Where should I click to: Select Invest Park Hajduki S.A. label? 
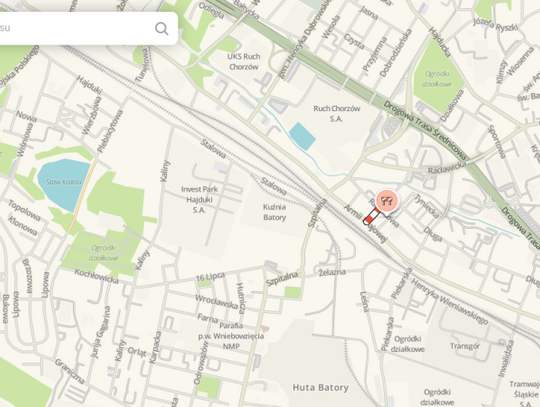pyautogui.click(x=199, y=199)
